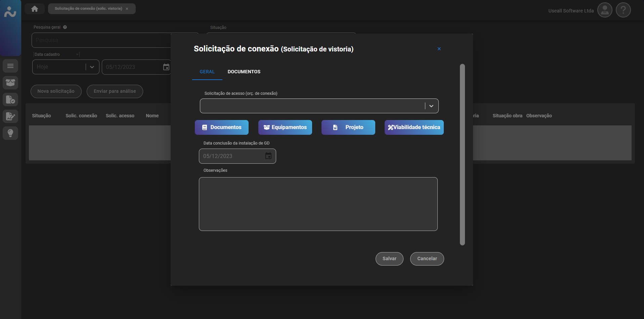Open the hamburger menu in sidebar
Image resolution: width=644 pixels, height=319 pixels.
pos(10,66)
